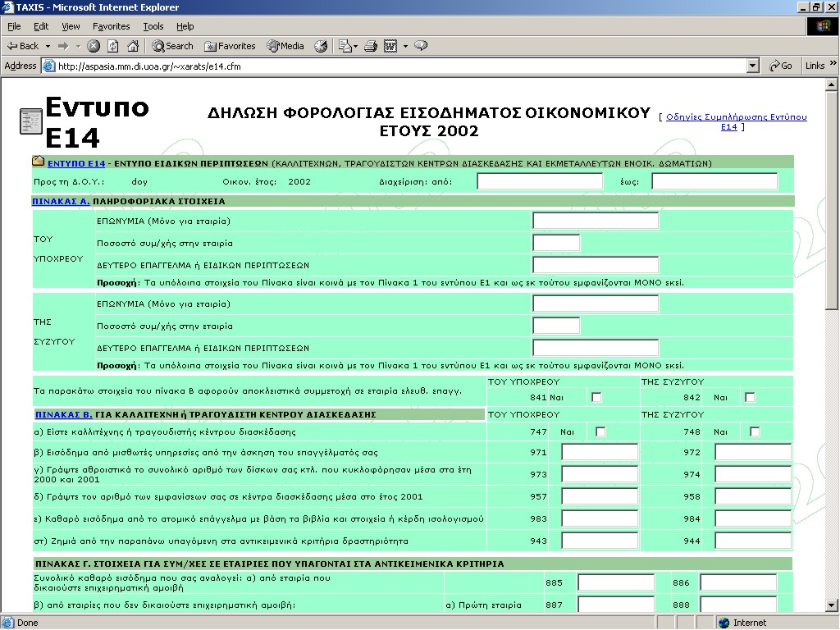
Task: Open the View menu
Action: pos(71,26)
